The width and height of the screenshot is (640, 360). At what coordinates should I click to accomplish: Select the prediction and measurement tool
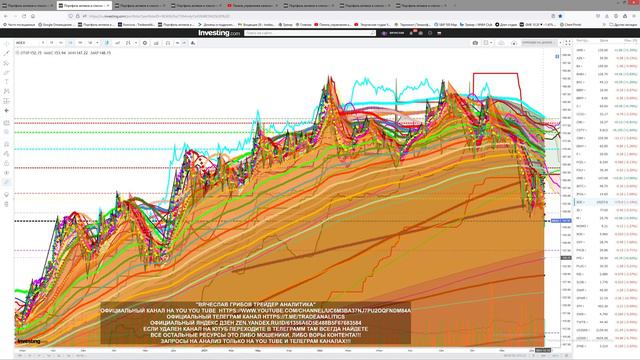coord(7,101)
